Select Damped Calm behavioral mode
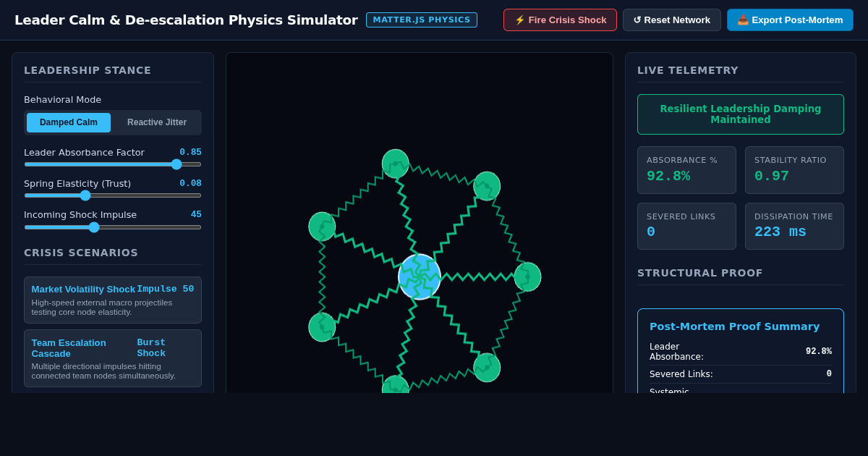Image resolution: width=868 pixels, height=456 pixels. tap(69, 122)
